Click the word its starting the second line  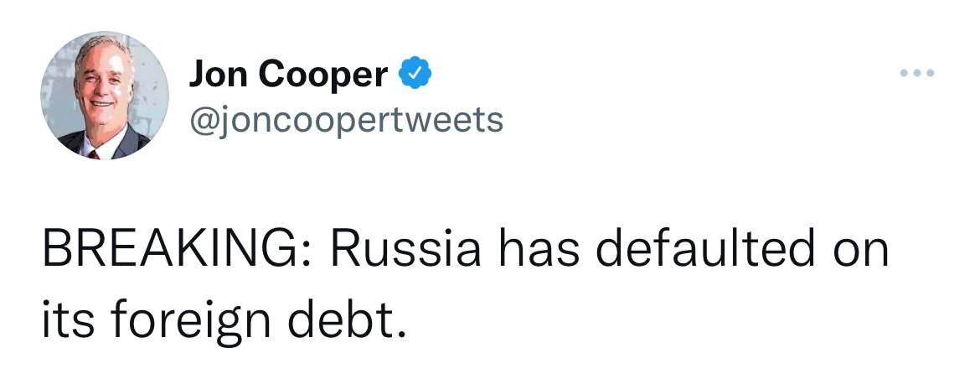pyautogui.click(x=66, y=319)
